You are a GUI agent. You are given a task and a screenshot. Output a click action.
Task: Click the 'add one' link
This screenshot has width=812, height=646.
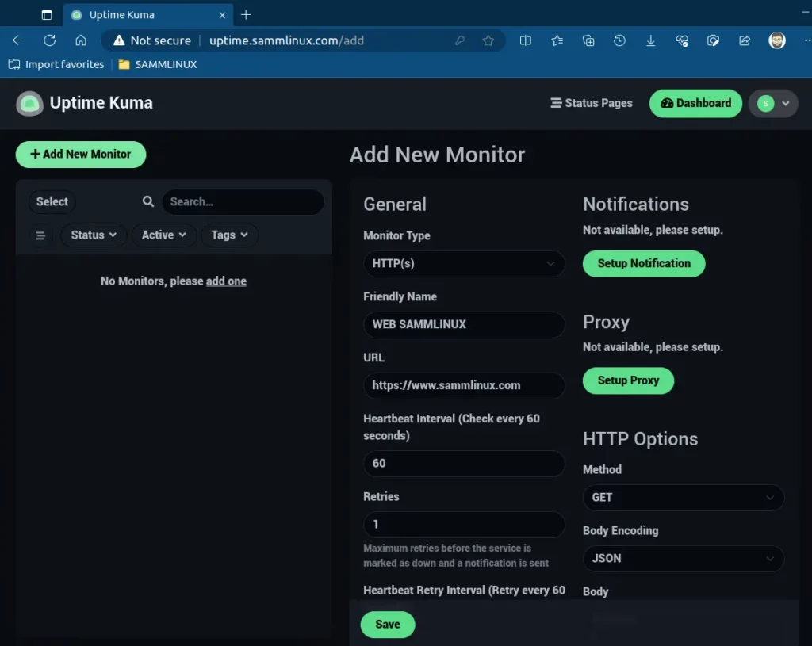[226, 281]
